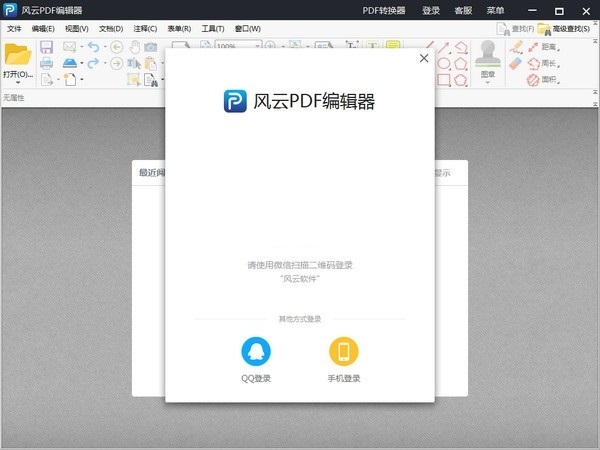Redo the last undone action
600x450 pixels.
tap(93, 63)
